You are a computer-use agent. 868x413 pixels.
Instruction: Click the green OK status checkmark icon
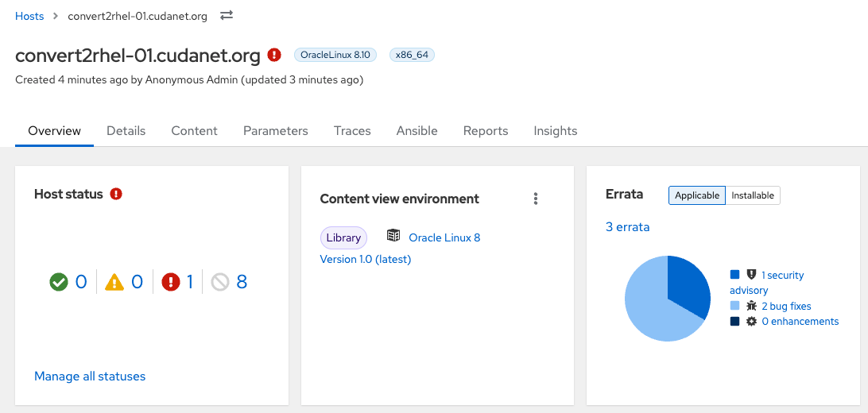point(59,282)
